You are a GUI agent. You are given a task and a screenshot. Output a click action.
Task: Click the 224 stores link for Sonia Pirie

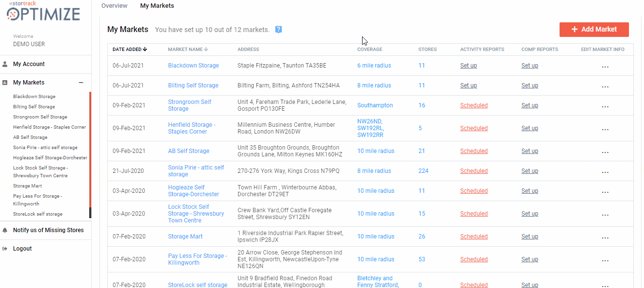coord(424,171)
